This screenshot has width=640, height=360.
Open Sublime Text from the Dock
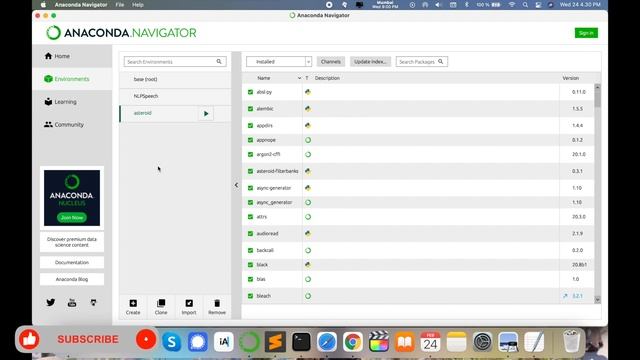click(275, 342)
